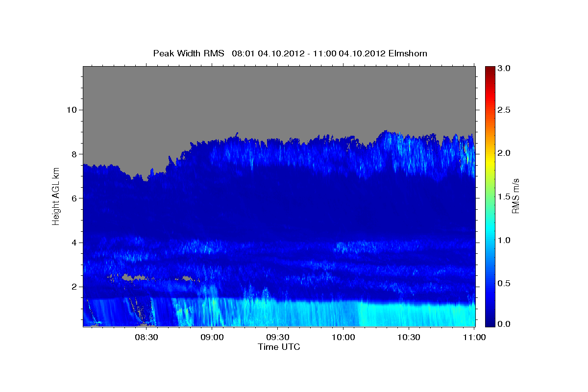This screenshot has width=588, height=392.
Task: Click the colorbar value 0.5
Action: (504, 283)
